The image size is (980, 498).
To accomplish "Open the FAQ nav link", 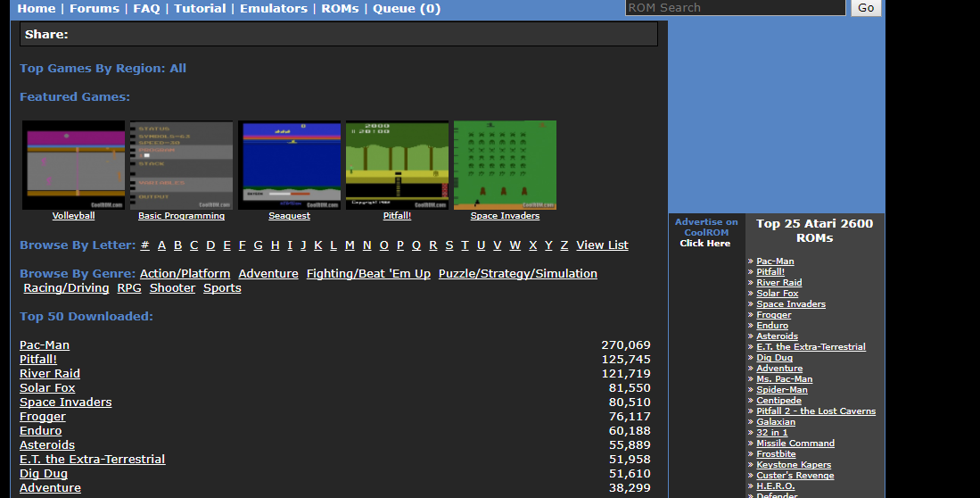I will [146, 8].
